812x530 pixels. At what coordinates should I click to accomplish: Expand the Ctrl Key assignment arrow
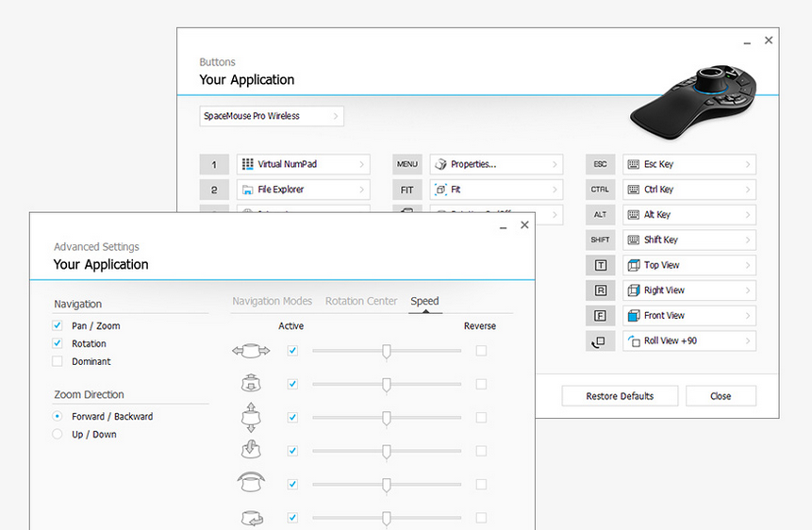[x=748, y=190]
